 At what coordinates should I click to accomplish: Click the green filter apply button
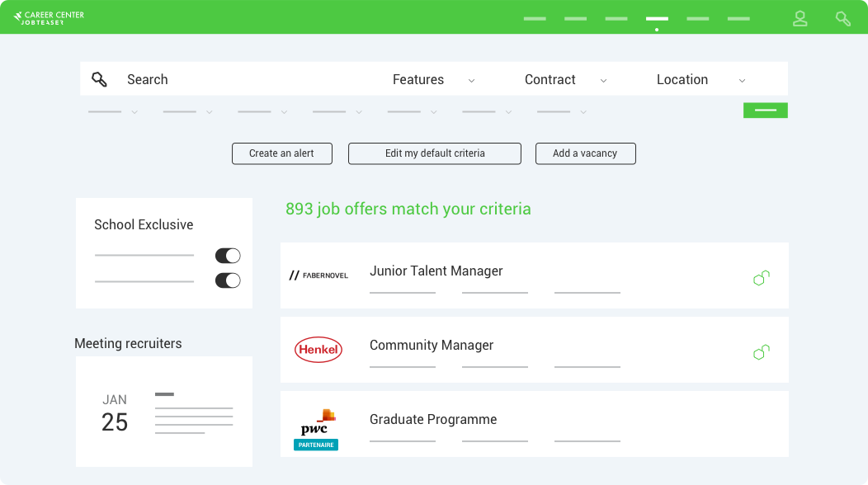[x=765, y=111]
